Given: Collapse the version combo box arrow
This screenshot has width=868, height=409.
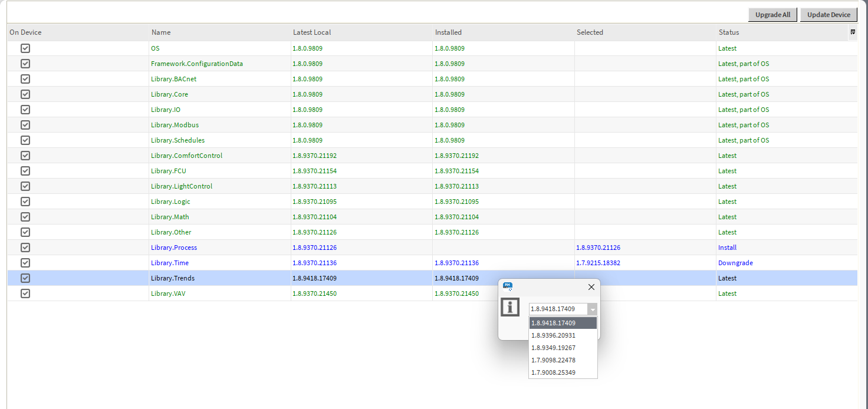Looking at the screenshot, I should [x=593, y=309].
